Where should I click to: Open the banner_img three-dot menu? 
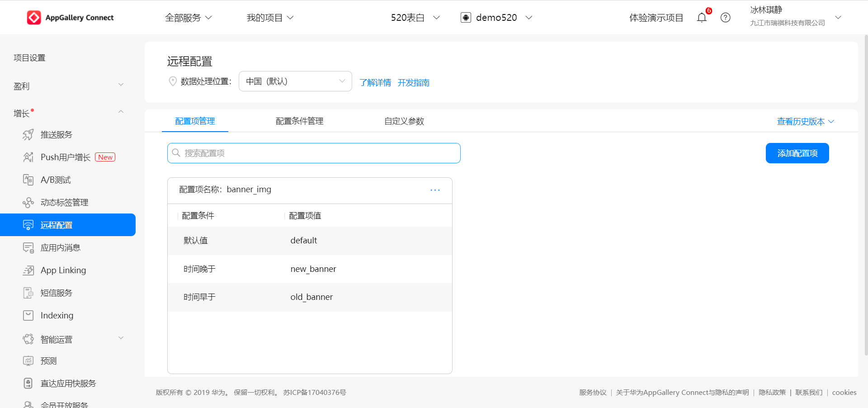(435, 190)
